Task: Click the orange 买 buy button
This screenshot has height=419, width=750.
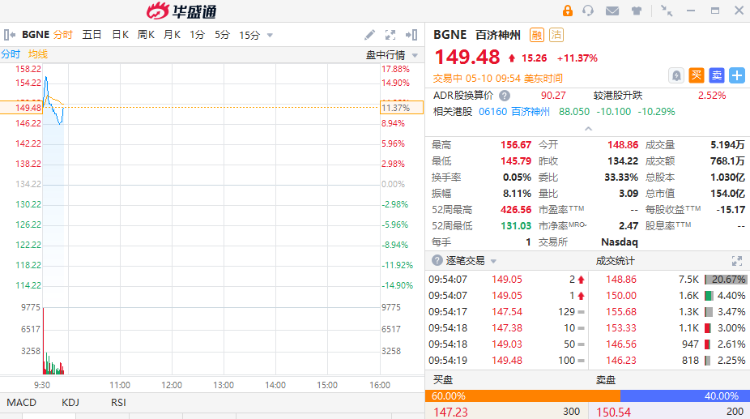Action: pos(696,76)
